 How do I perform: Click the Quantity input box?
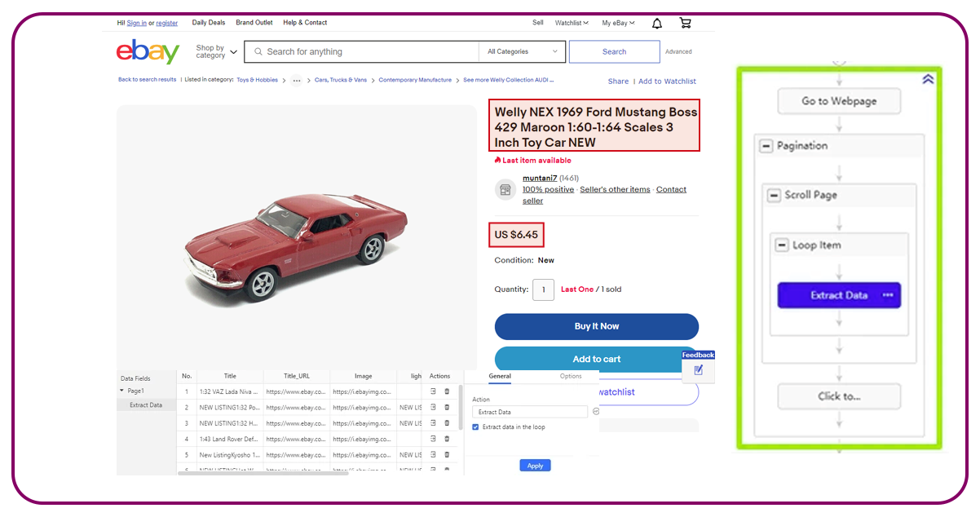[x=543, y=289]
